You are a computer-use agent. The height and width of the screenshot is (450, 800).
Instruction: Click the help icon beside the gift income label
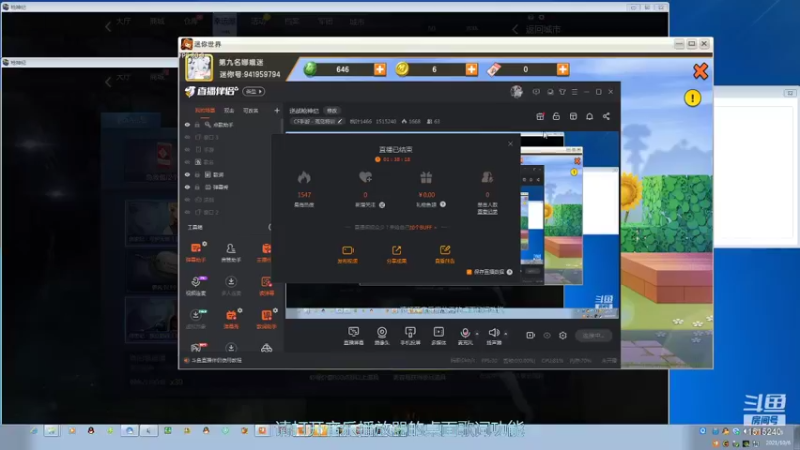coord(443,204)
